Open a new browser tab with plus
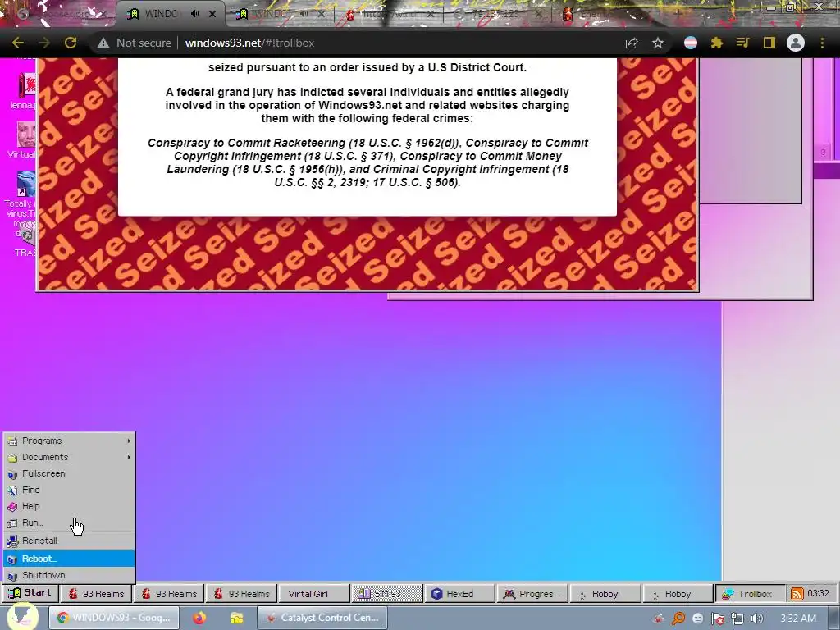This screenshot has width=840, height=630. (x=678, y=14)
